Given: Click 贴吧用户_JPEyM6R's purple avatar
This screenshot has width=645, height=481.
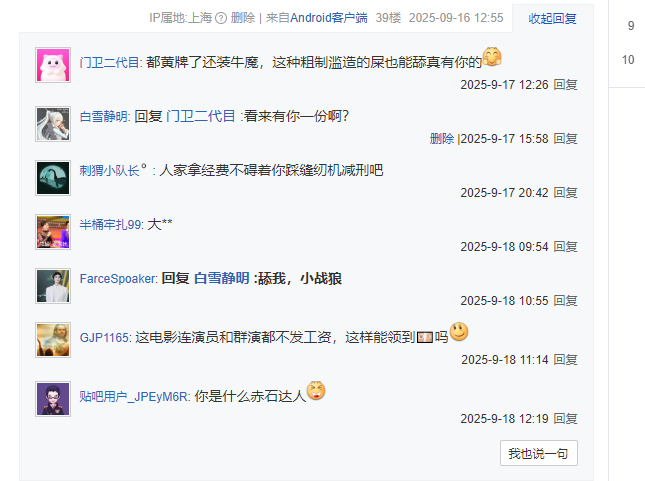Looking at the screenshot, I should 53,399.
